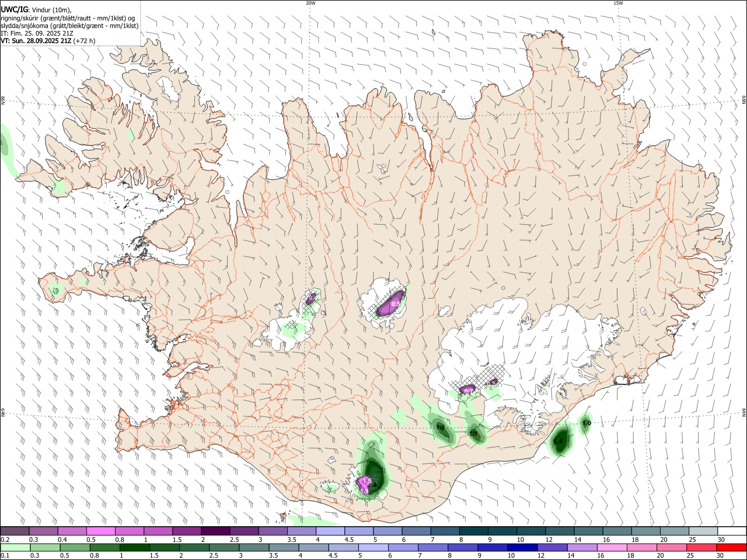Click the 1.5 value on the southern pink patch
The image size is (747, 560).
click(366, 481)
